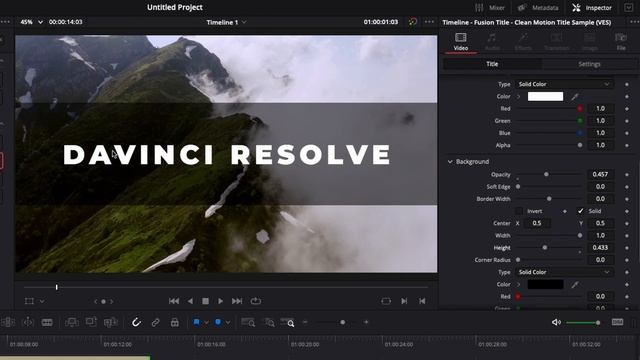Stop playback
Screen dimensions: 640x360
(205, 301)
